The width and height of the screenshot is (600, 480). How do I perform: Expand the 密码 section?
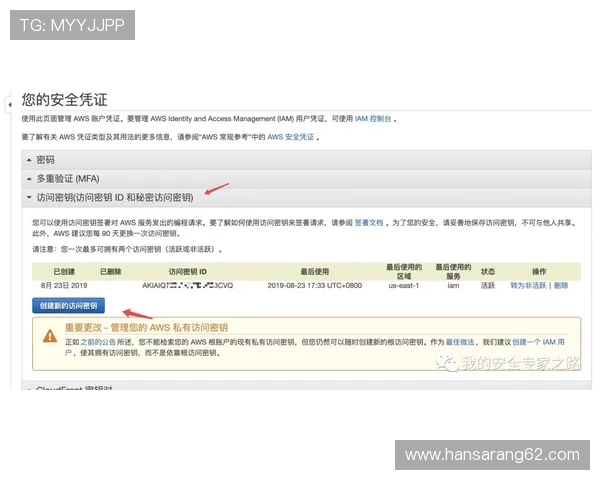[x=306, y=160]
